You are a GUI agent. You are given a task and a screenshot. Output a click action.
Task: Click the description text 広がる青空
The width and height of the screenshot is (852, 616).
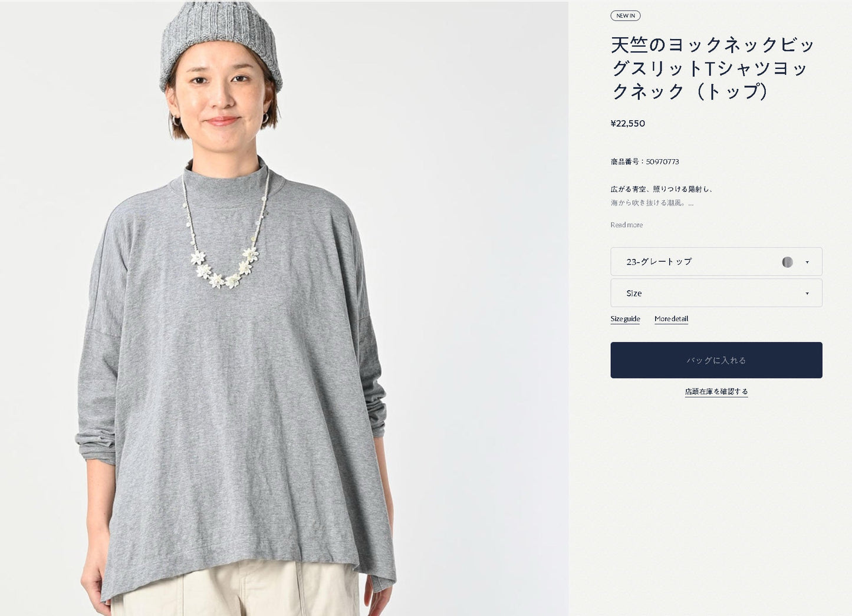click(663, 189)
